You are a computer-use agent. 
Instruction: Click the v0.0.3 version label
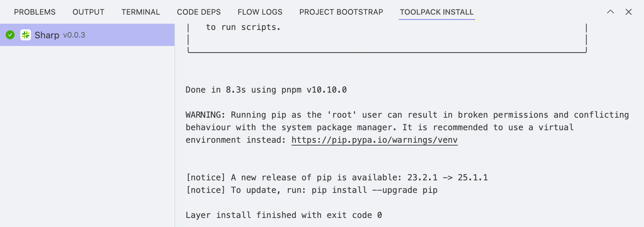point(74,35)
